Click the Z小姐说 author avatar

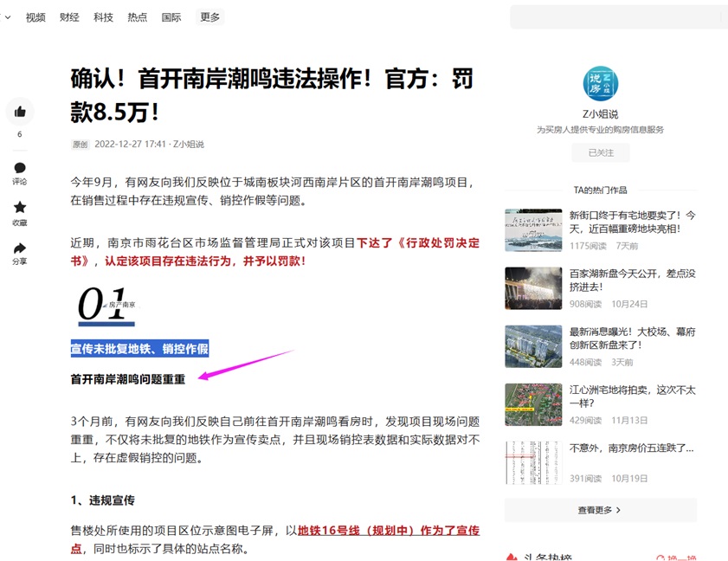600,84
